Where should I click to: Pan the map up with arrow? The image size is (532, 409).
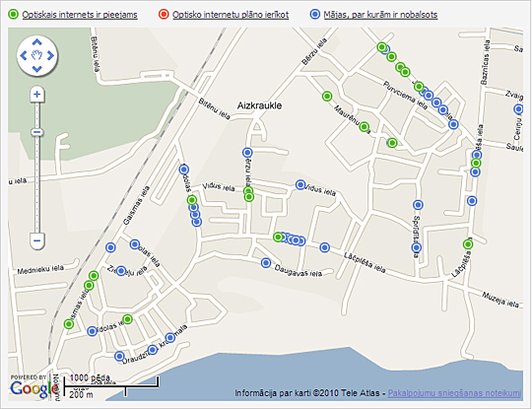[37, 42]
